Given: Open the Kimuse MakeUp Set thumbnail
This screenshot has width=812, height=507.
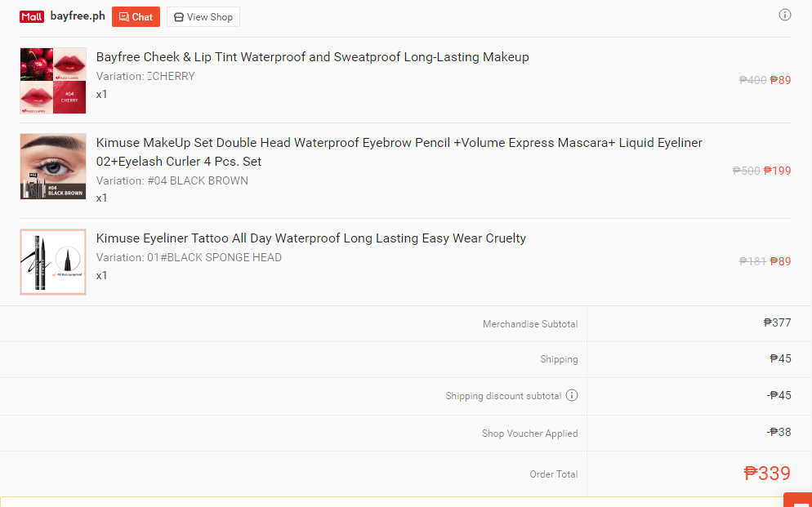Looking at the screenshot, I should (x=53, y=167).
